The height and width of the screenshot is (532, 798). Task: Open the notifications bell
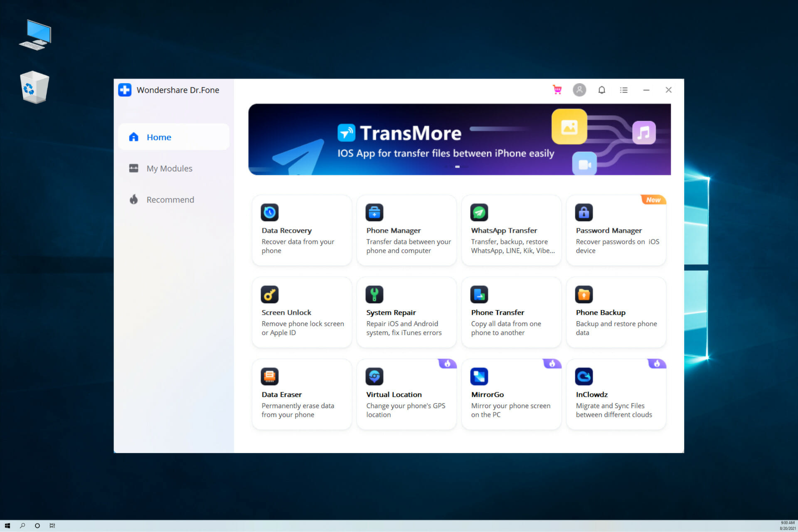pos(601,90)
